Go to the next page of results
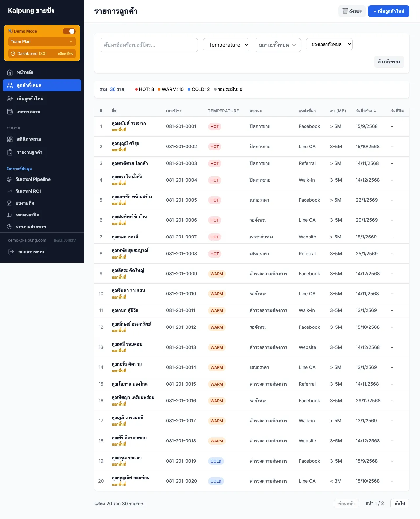This screenshot has width=420, height=519. (400, 504)
